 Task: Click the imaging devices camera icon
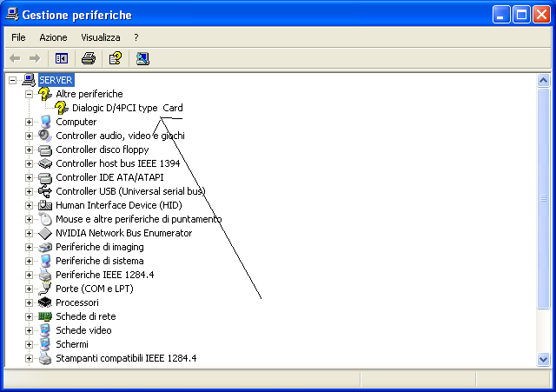45,247
